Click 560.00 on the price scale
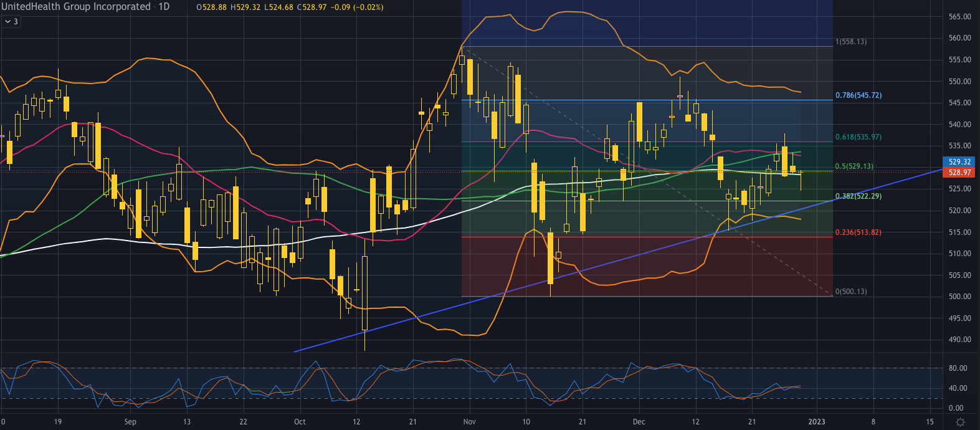This screenshot has width=980, height=430. tap(960, 38)
